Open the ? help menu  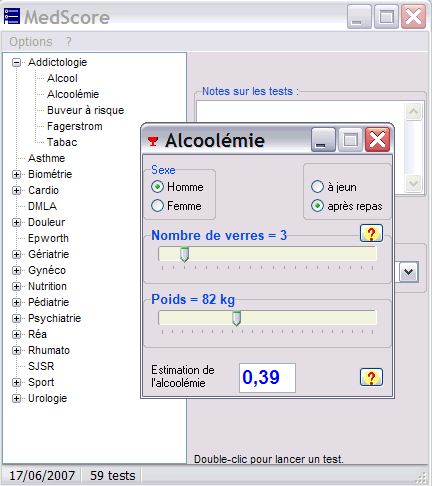pos(69,42)
